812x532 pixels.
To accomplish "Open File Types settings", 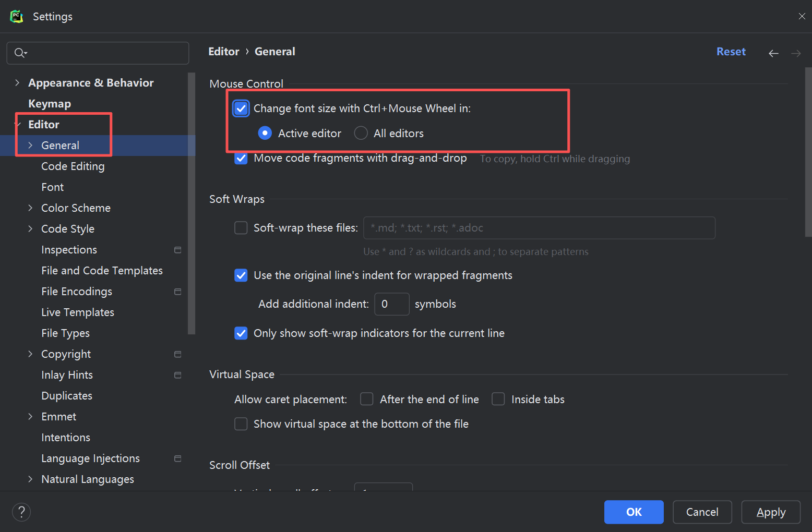I will 66,333.
